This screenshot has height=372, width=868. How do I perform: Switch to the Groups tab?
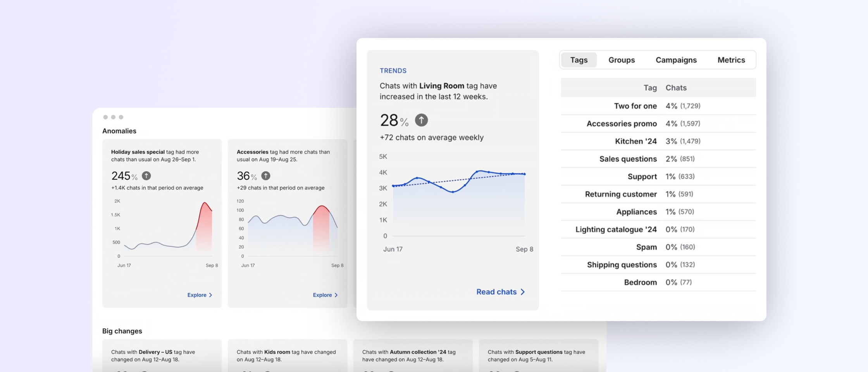[x=622, y=60]
